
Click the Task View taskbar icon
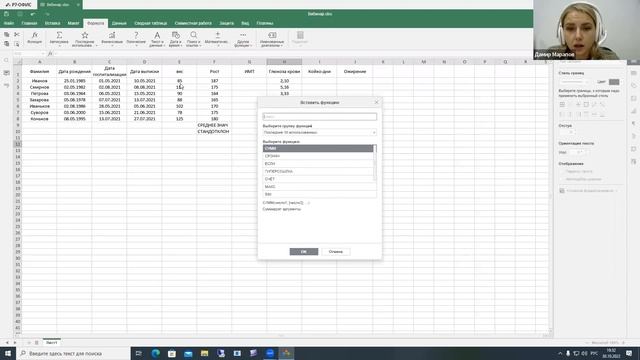tap(138, 353)
